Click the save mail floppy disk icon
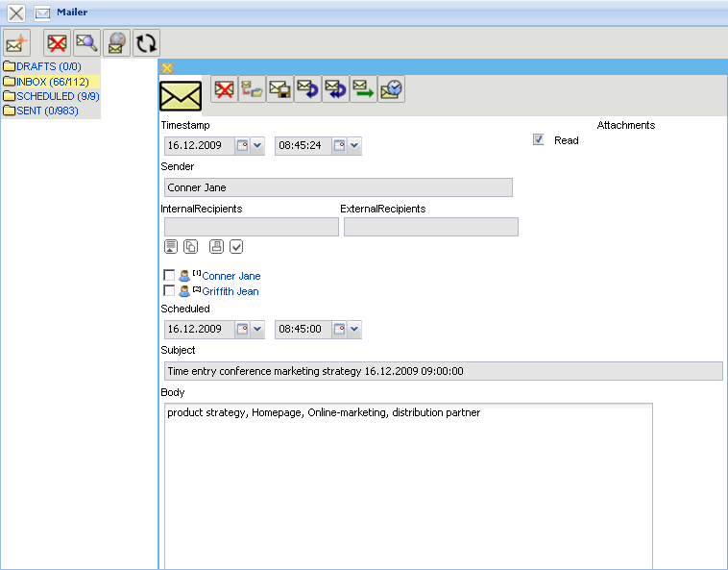728x570 pixels. coord(280,89)
